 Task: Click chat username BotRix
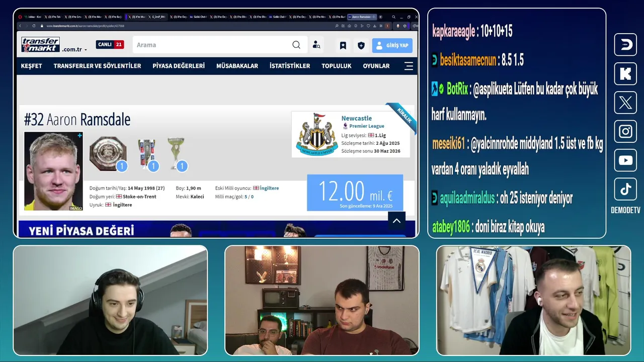tap(457, 89)
